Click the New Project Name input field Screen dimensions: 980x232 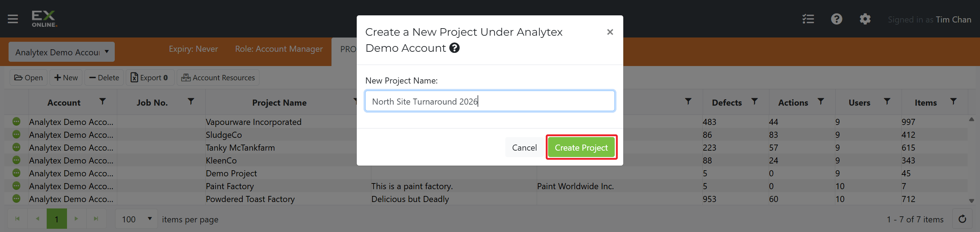[490, 101]
